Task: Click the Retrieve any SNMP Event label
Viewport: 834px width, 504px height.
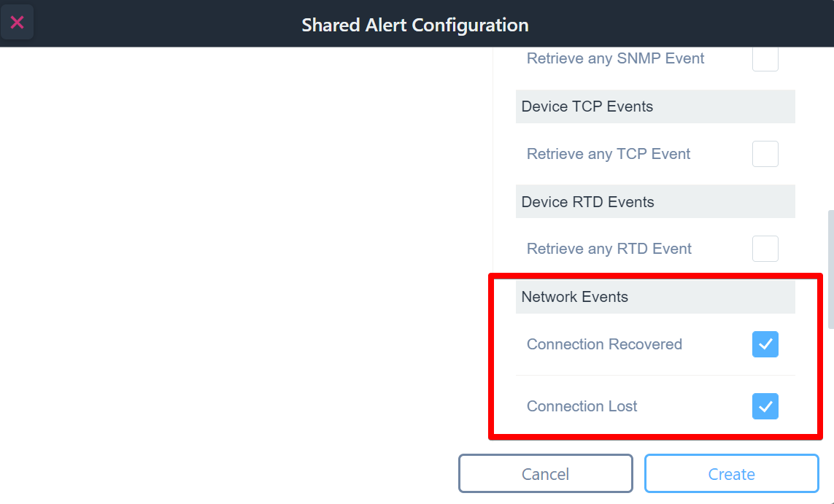Action: (615, 58)
